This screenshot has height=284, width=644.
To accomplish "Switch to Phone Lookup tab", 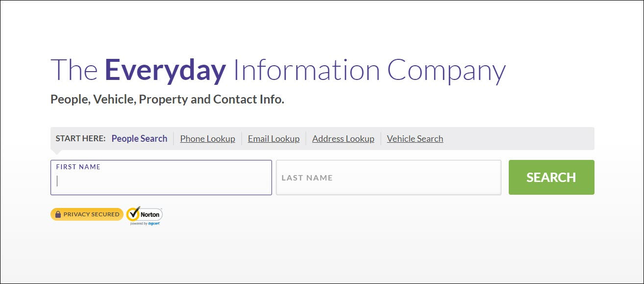I will pyautogui.click(x=207, y=139).
